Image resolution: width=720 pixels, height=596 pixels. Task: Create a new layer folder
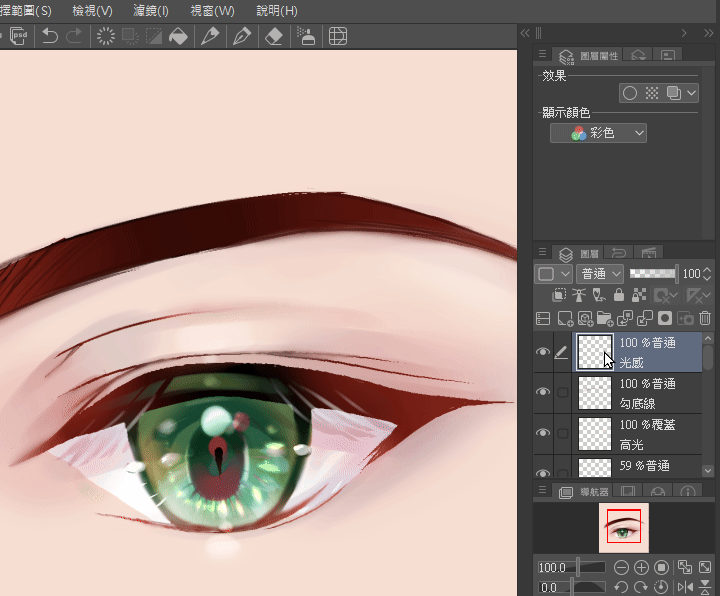[x=605, y=319]
